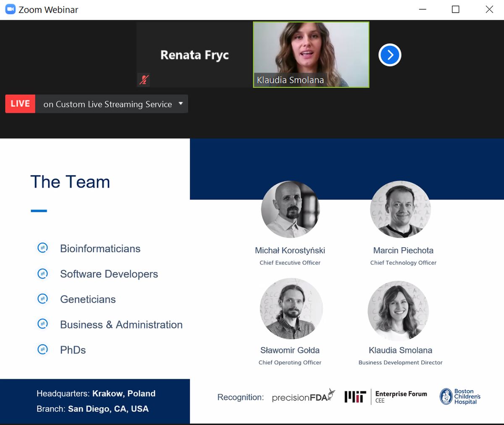Click the 'Business & Administration' list text
This screenshot has height=425, width=504.
pos(121,325)
